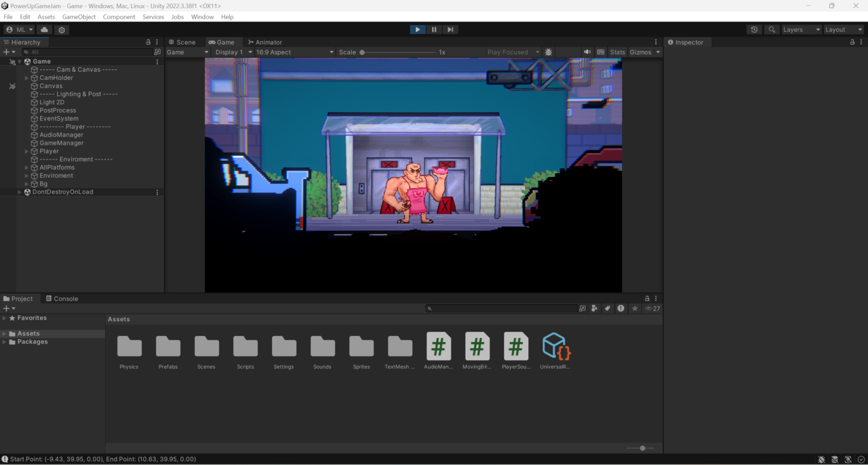Expand the Bg object
This screenshot has height=465, width=868.
(26, 184)
